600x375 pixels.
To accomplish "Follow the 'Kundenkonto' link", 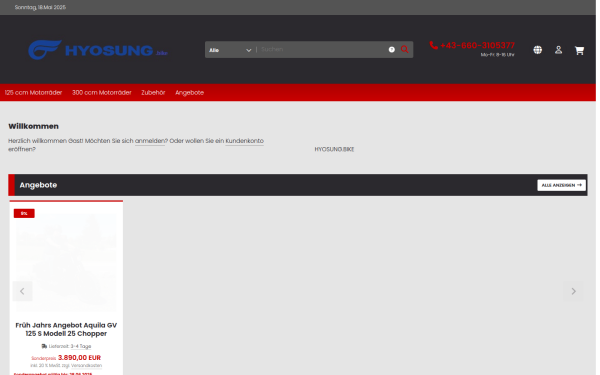I will (x=245, y=141).
